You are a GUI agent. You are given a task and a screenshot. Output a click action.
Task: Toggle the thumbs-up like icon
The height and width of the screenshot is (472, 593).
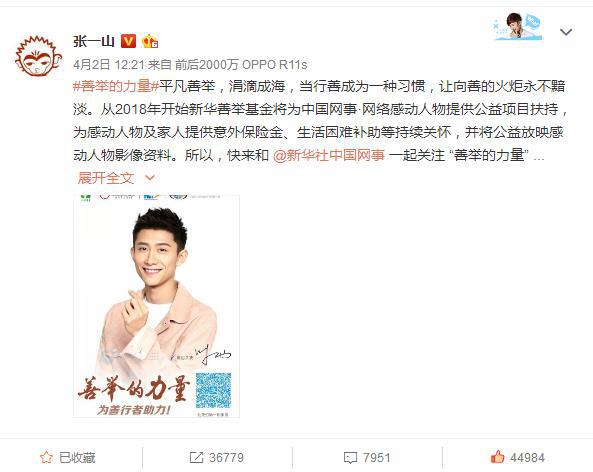tap(497, 457)
